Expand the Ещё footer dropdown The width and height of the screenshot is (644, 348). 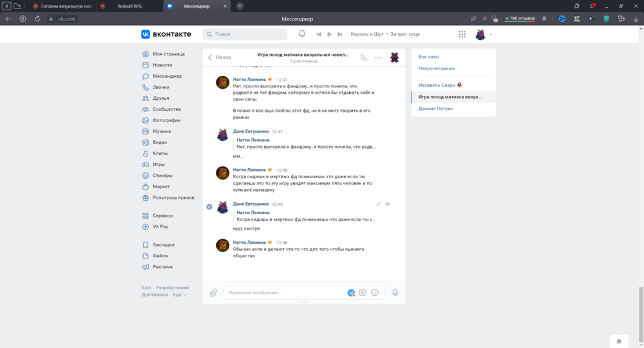point(179,295)
